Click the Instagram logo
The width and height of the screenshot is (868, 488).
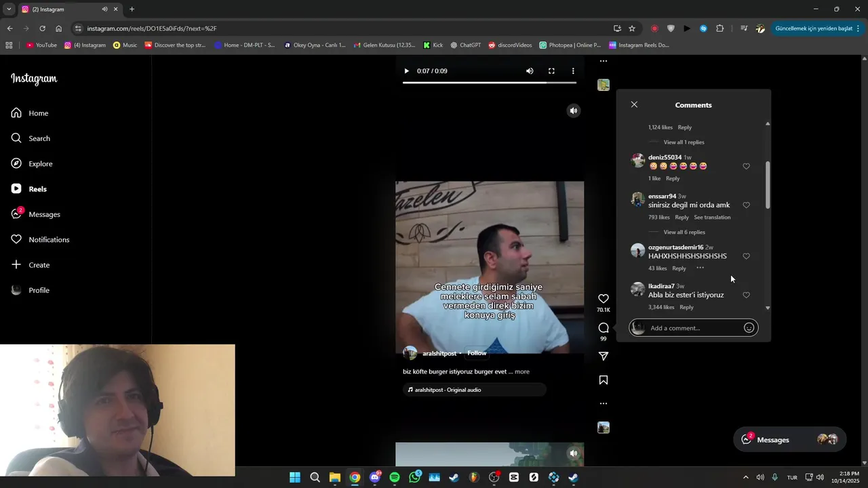point(34,79)
